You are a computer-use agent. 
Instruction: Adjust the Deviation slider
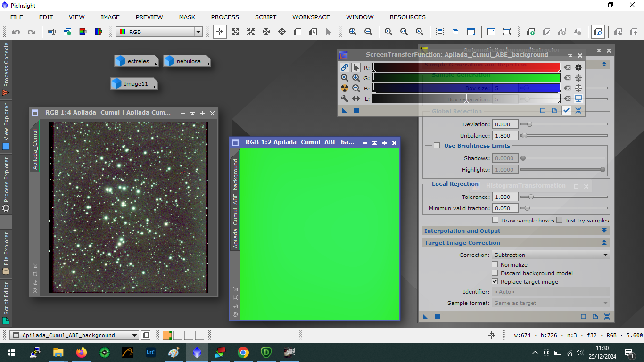pyautogui.click(x=564, y=124)
